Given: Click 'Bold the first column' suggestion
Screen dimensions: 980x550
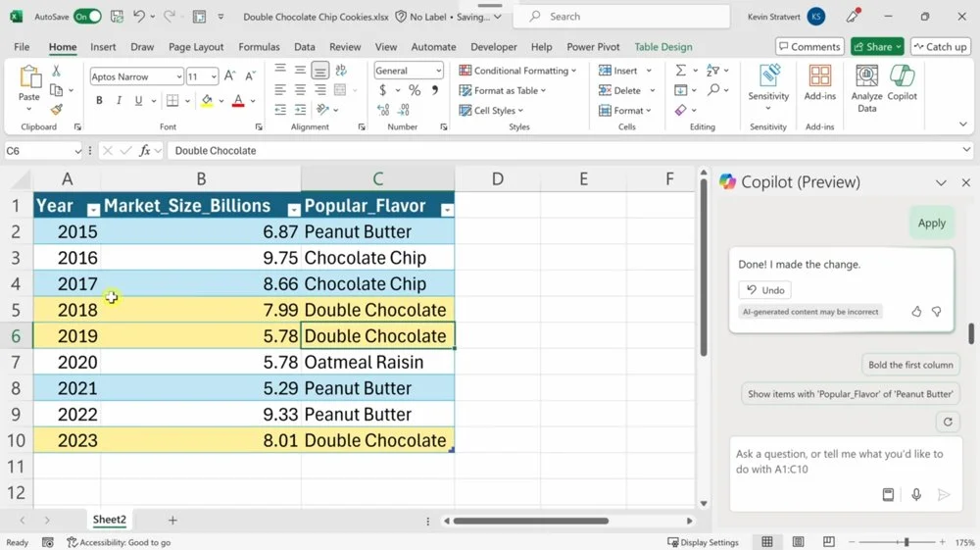Looking at the screenshot, I should 910,365.
